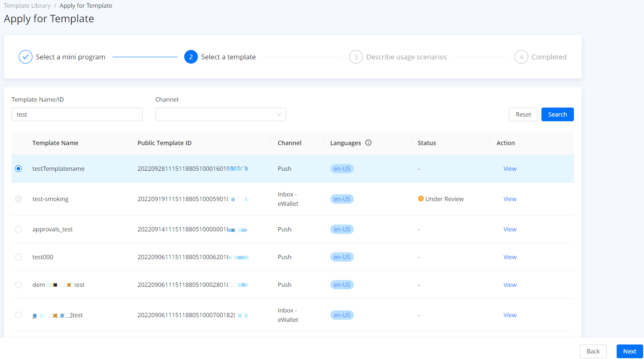Select the test000 template radio button

coord(18,257)
